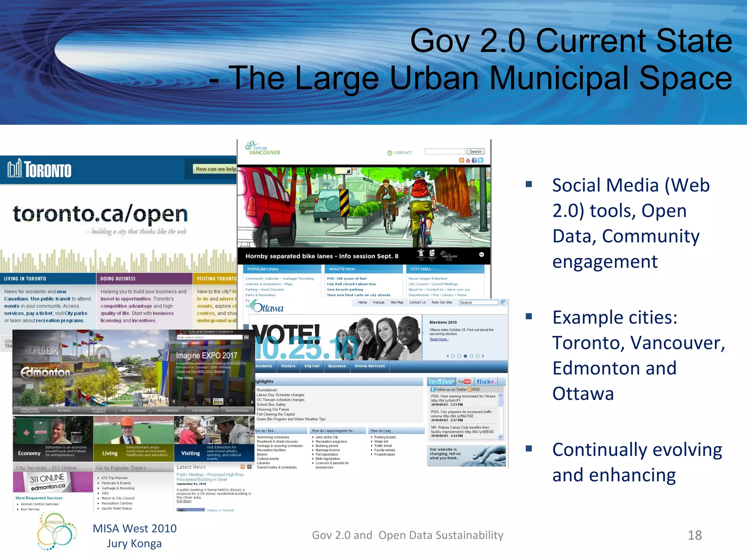The image size is (747, 560).
Task: Select first dot of Ottawa carousel
Action: pos(453,356)
